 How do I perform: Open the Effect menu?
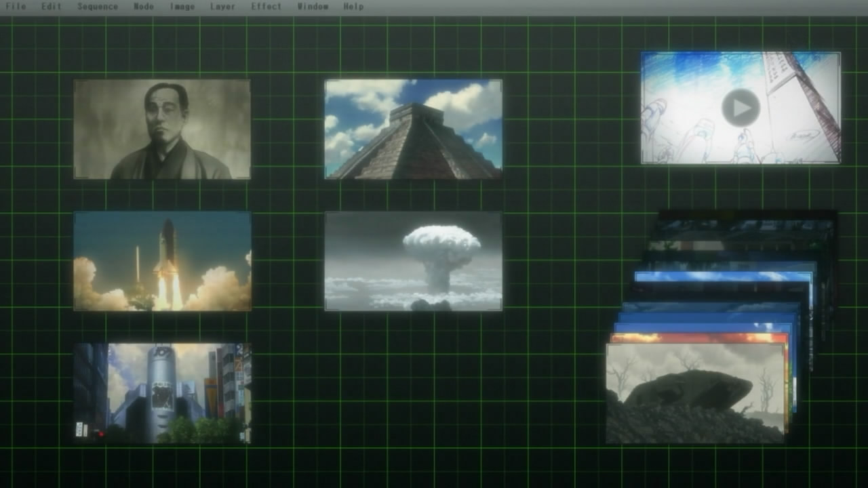267,7
